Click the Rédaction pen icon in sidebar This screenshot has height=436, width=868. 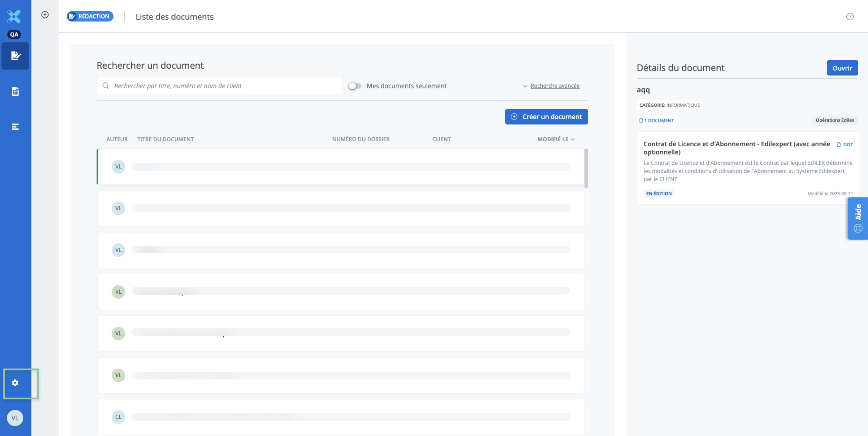click(15, 56)
